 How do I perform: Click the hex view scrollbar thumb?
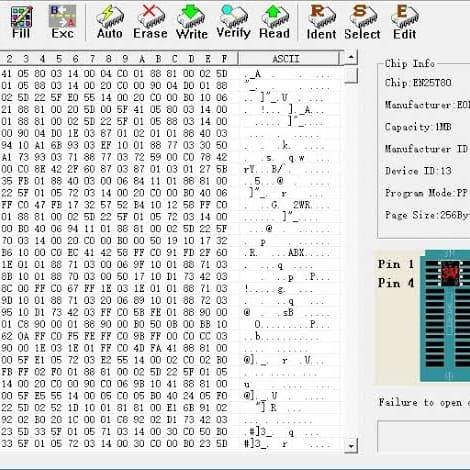[x=351, y=75]
